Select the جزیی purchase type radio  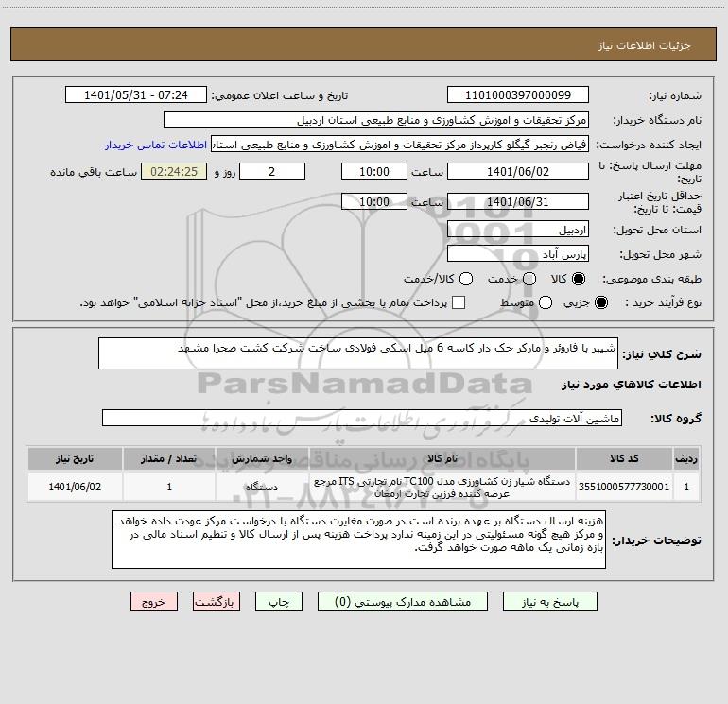tap(600, 302)
